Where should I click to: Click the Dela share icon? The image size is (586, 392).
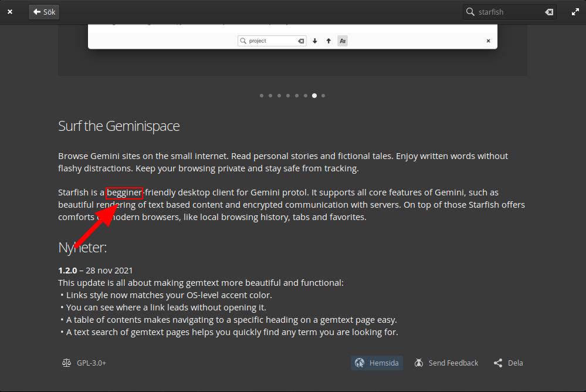coord(497,363)
